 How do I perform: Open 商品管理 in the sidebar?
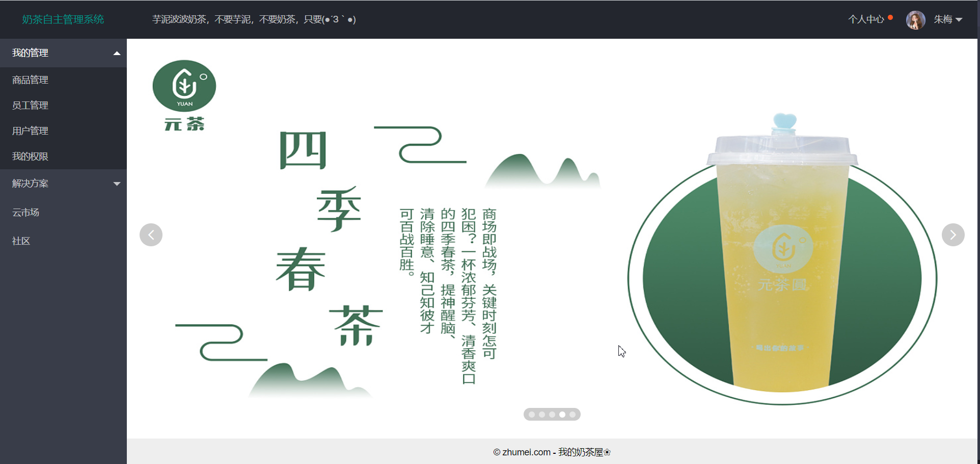click(x=63, y=80)
